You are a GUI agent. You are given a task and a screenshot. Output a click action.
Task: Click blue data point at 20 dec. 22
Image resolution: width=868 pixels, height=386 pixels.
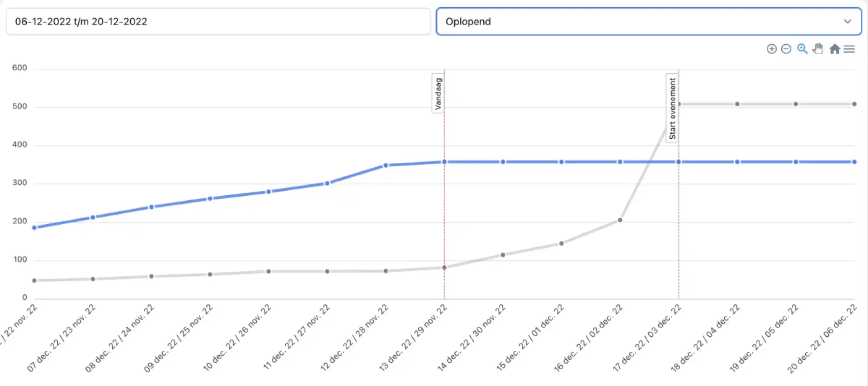coord(854,162)
